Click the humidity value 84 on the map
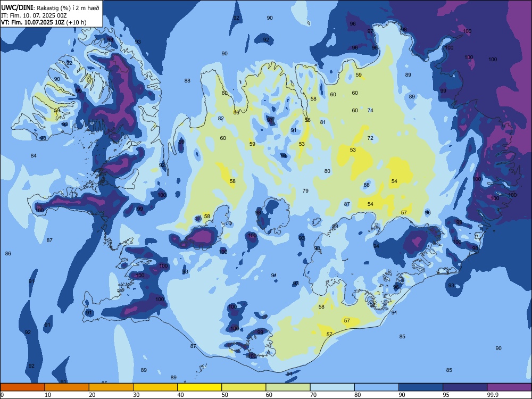Screen dimensions: 532x399 pyautogui.click(x=34, y=156)
